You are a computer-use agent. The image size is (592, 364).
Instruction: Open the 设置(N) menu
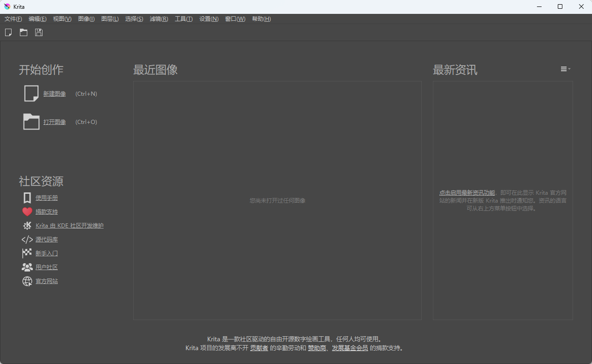coord(209,19)
